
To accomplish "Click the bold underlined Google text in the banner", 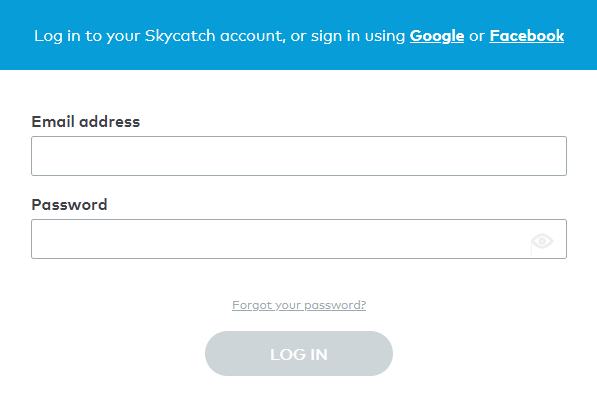I will coord(437,36).
